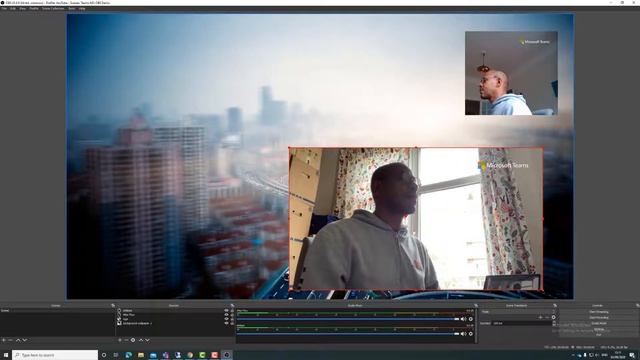Add a new source with the plus icon

pyautogui.click(x=120, y=340)
